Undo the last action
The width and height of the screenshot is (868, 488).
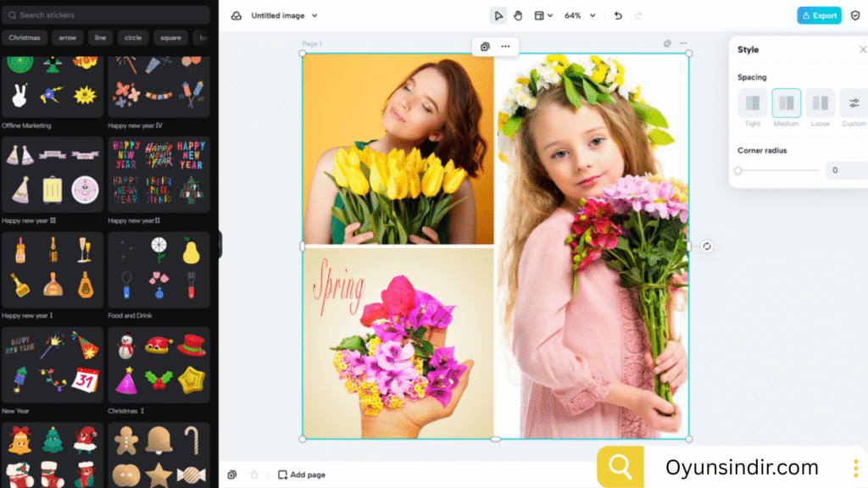click(619, 14)
